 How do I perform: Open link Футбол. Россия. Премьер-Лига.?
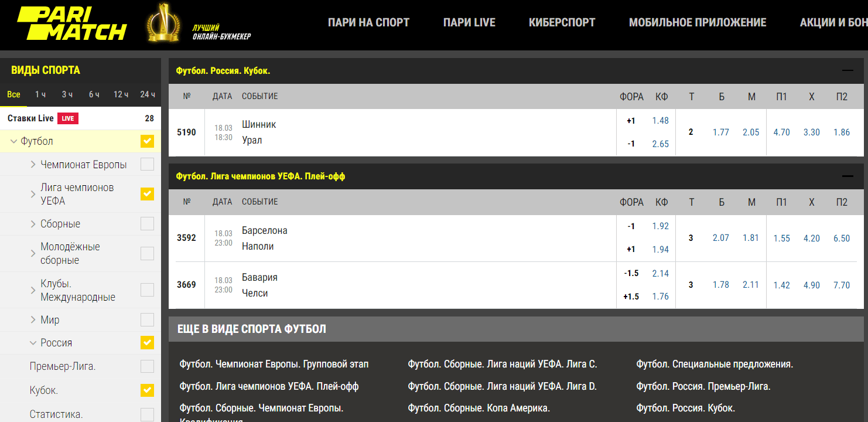(x=703, y=386)
